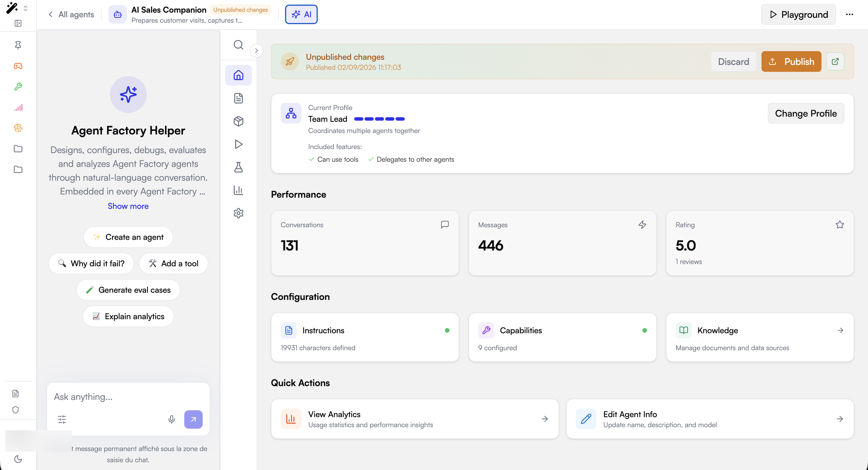Viewport: 868px width, 470px height.
Task: Open the game controller icon
Action: (18, 66)
